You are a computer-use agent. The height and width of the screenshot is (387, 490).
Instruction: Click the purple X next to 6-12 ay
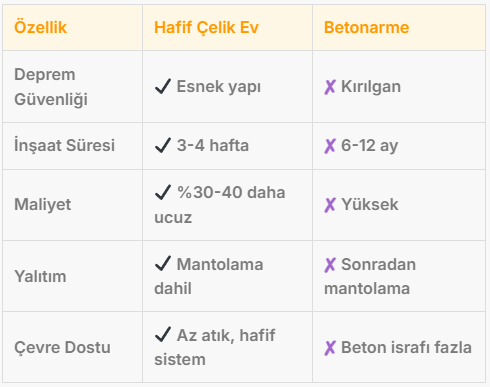click(x=330, y=146)
